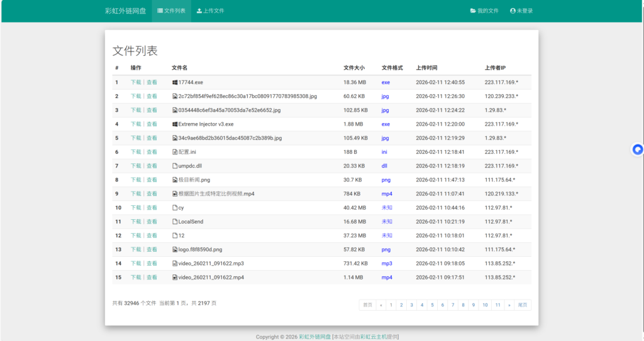
Task: Click the Windows icon beside Extreme Injector v3.exe
Action: coord(175,124)
